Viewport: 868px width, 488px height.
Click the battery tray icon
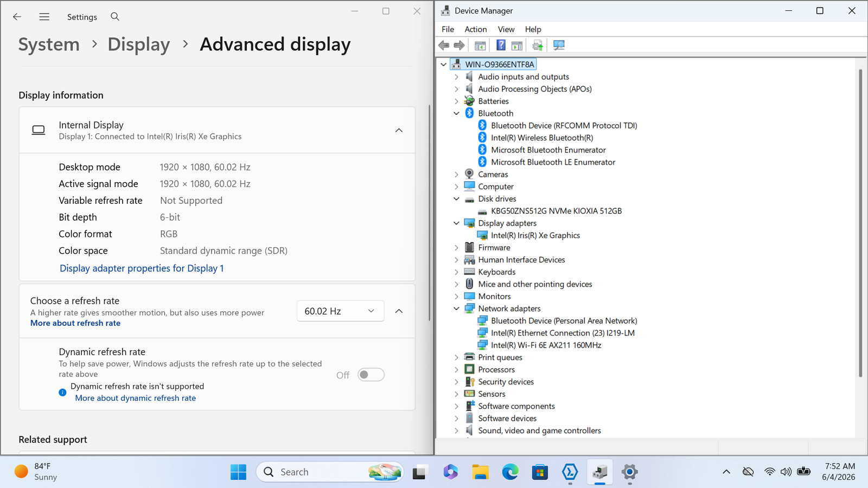(x=803, y=472)
